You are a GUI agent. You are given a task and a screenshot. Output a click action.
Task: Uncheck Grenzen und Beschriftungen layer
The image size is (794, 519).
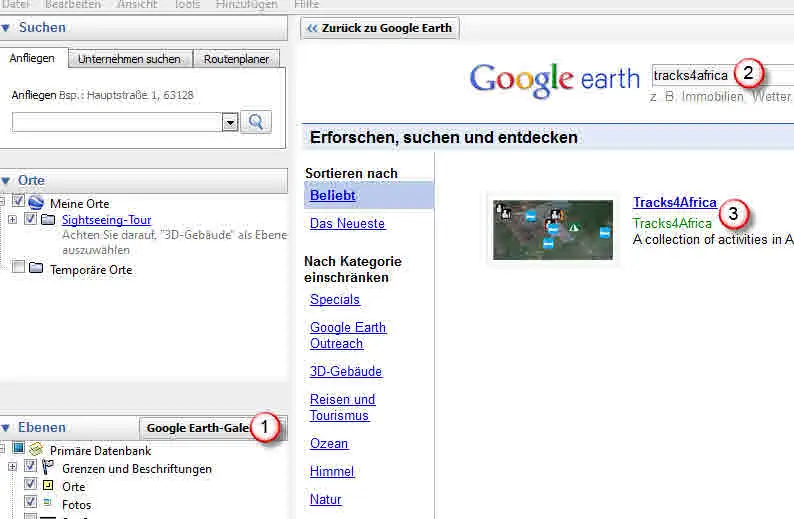pos(30,465)
